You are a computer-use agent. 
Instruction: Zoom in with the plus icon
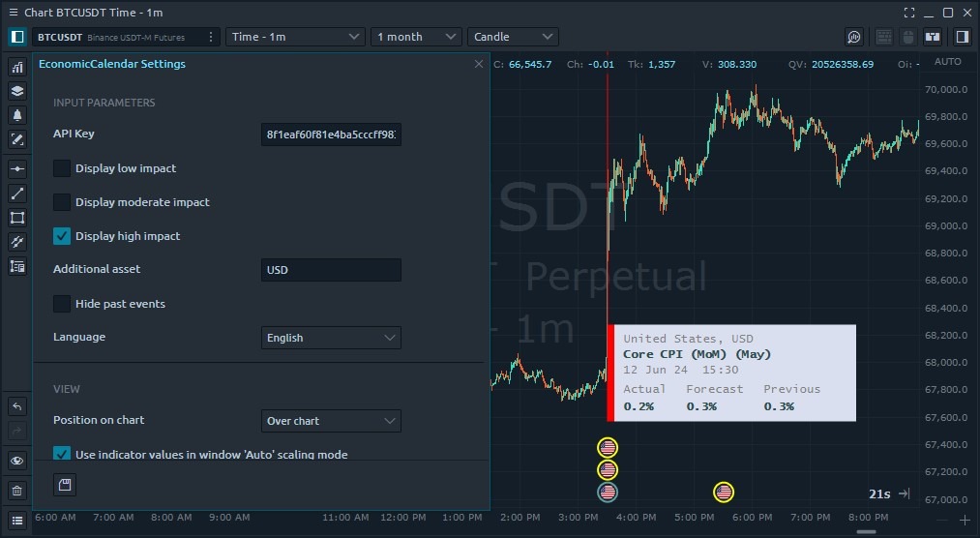tap(965, 520)
